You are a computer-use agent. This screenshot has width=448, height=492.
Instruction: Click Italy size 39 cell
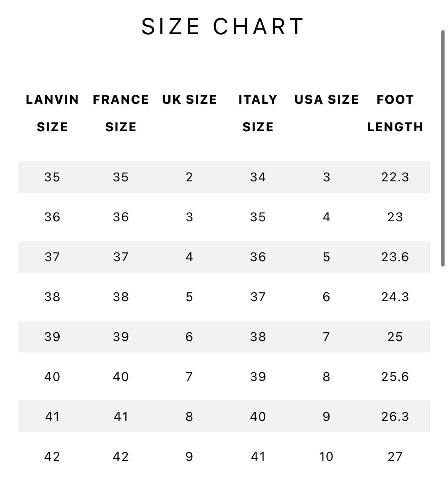258,377
